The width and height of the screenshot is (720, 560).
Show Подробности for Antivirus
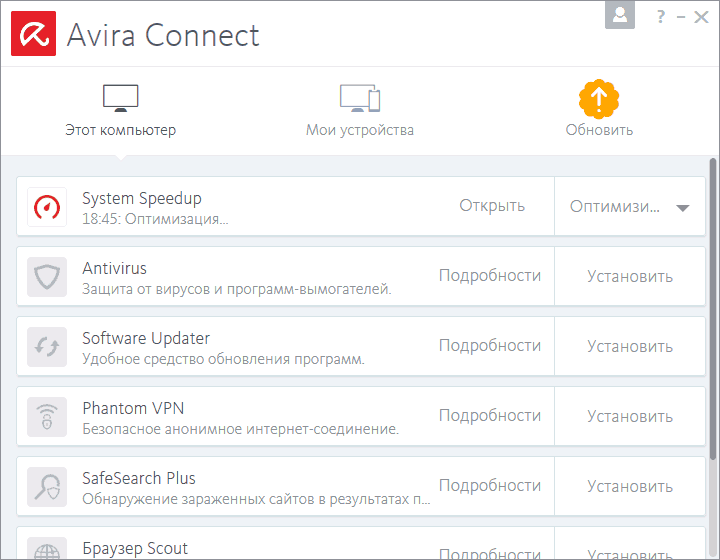[x=490, y=276]
